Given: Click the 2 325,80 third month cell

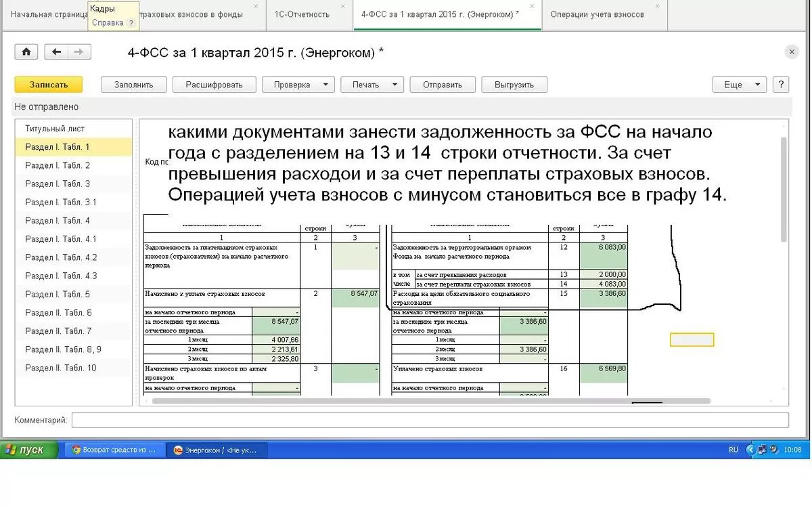Looking at the screenshot, I should coord(276,358).
